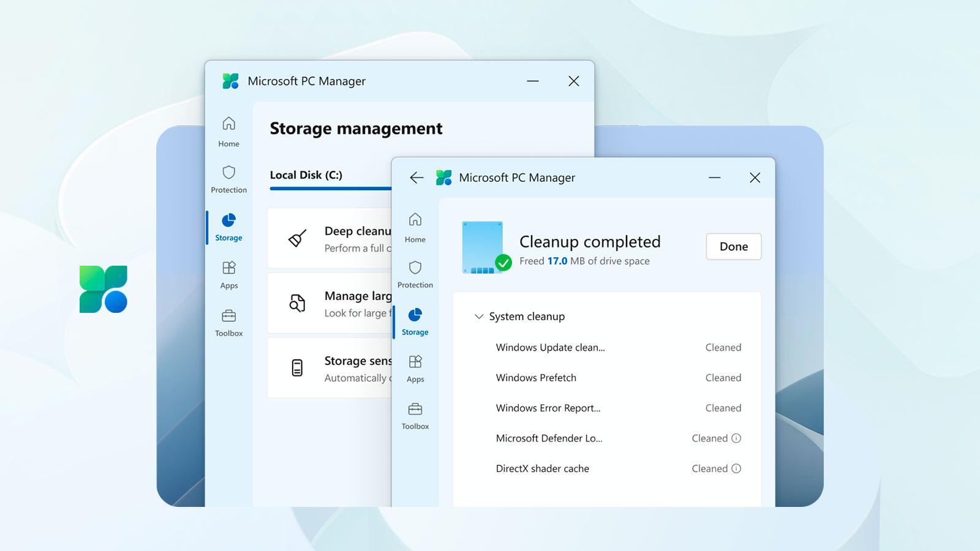Viewport: 980px width, 551px height.
Task: Open the info tooltip beside DirectX shader cache
Action: 737,468
